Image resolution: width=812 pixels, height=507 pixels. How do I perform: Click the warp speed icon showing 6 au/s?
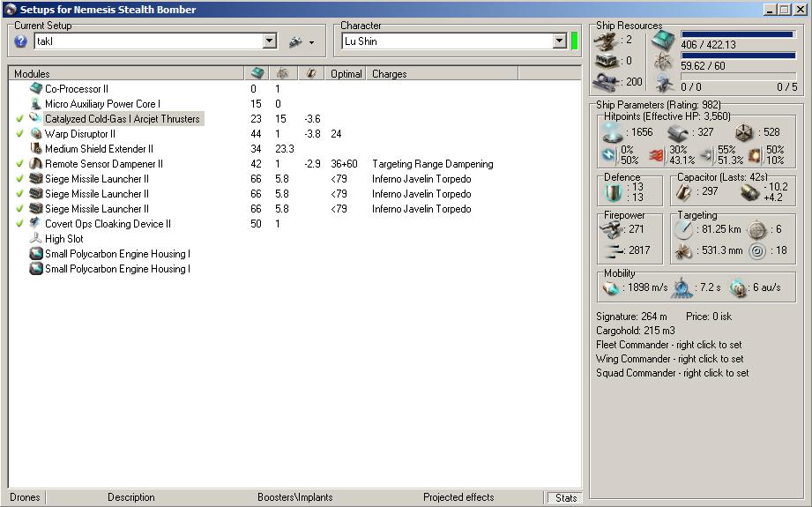tap(738, 288)
